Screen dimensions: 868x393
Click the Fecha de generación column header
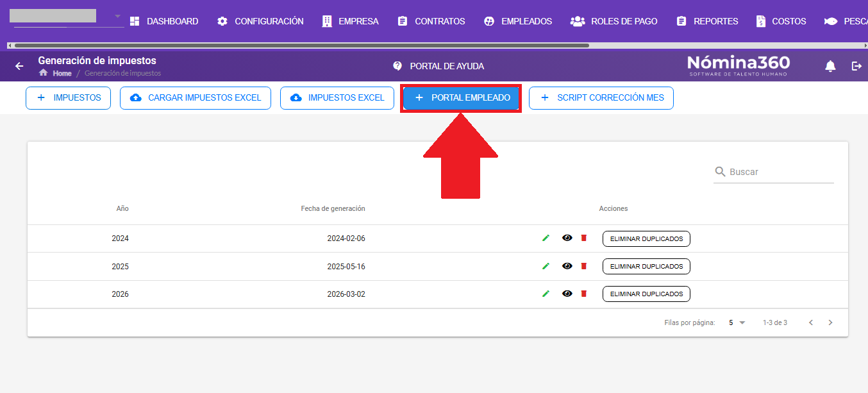click(333, 208)
